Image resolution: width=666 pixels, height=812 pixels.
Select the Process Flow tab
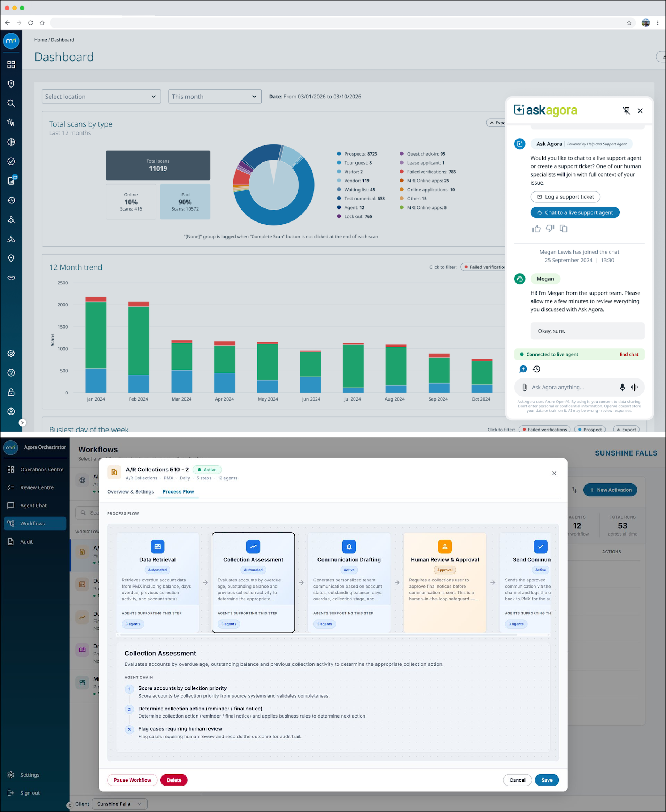(x=178, y=492)
